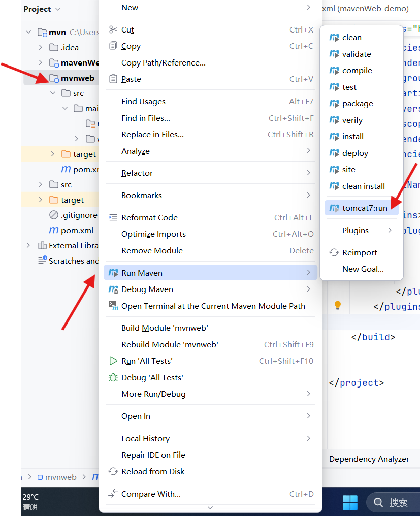Click the pom.xml Maven icon under mvnweb
The height and width of the screenshot is (516, 420).
pos(66,169)
